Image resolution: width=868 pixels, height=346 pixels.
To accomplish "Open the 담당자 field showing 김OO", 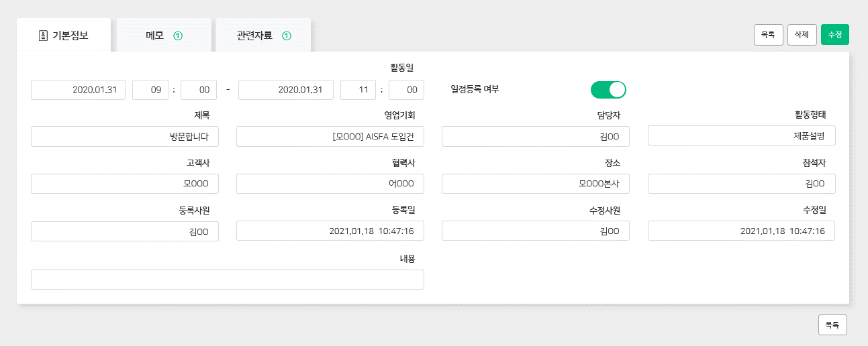I will point(536,137).
